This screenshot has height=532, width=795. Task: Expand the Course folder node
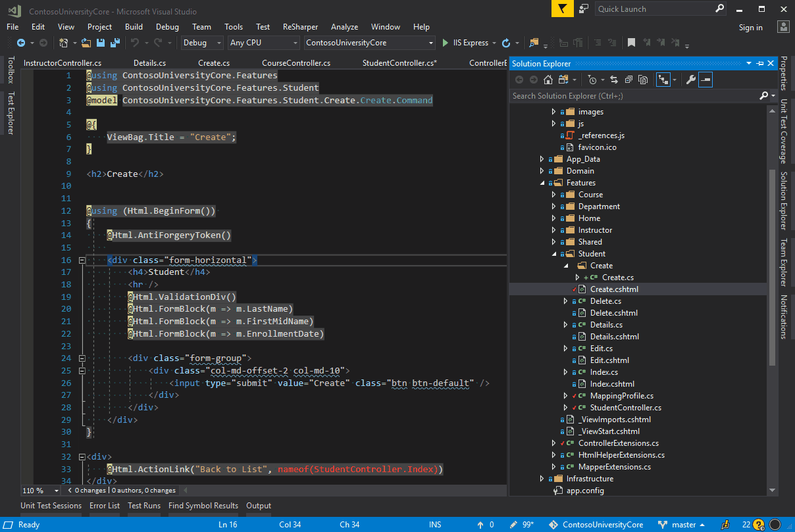pyautogui.click(x=553, y=195)
